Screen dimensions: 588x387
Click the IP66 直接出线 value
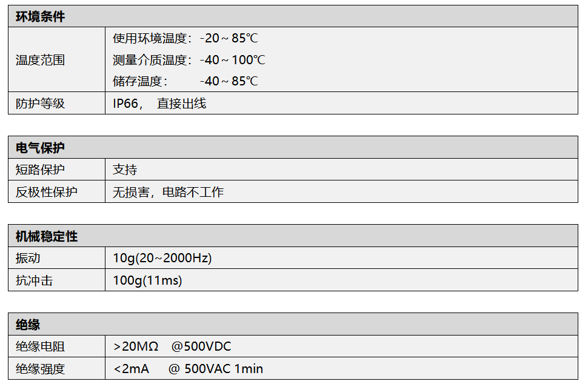(x=159, y=104)
